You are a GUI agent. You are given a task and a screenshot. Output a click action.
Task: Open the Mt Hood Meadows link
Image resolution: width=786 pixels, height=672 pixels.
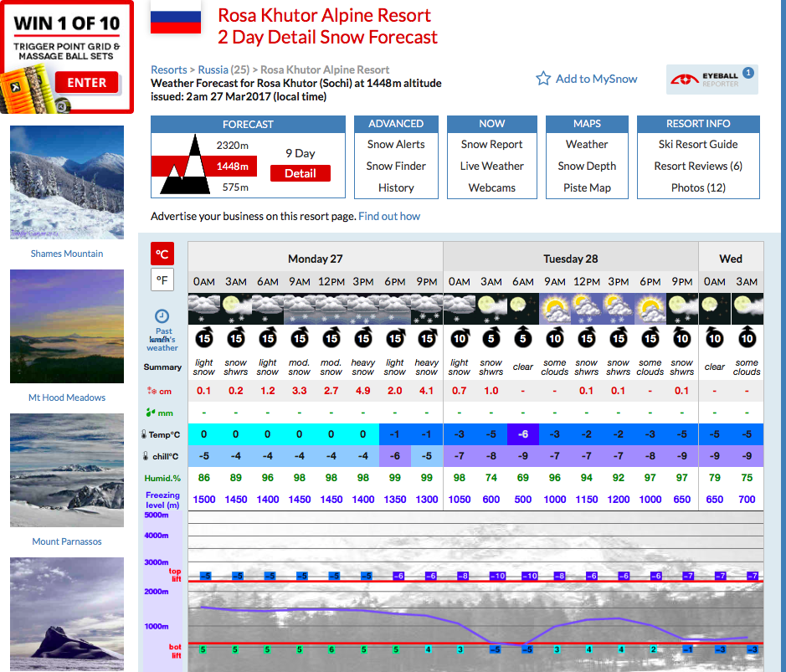(x=67, y=398)
